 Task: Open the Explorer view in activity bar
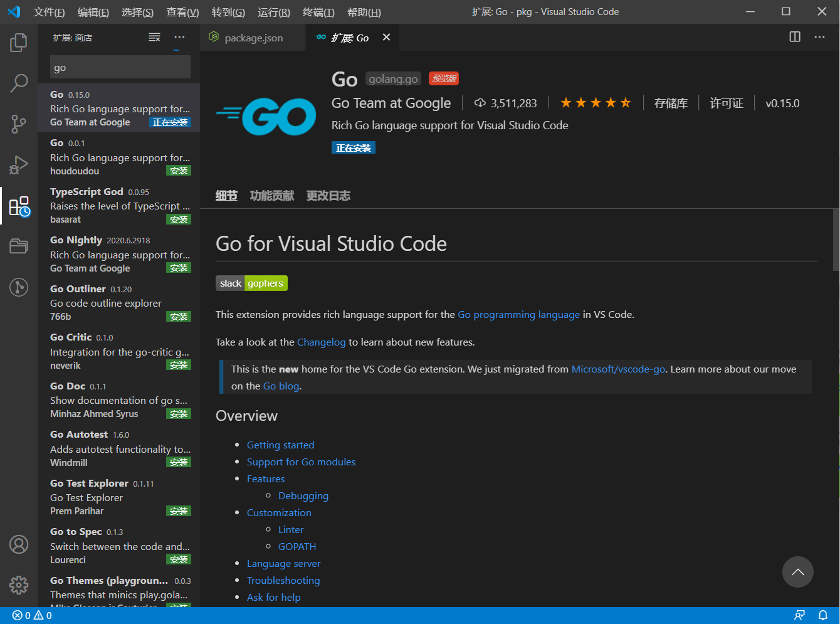pos(19,43)
